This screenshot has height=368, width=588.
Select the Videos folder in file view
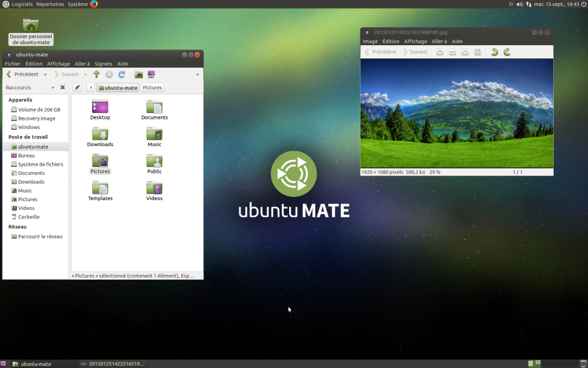[x=154, y=191]
